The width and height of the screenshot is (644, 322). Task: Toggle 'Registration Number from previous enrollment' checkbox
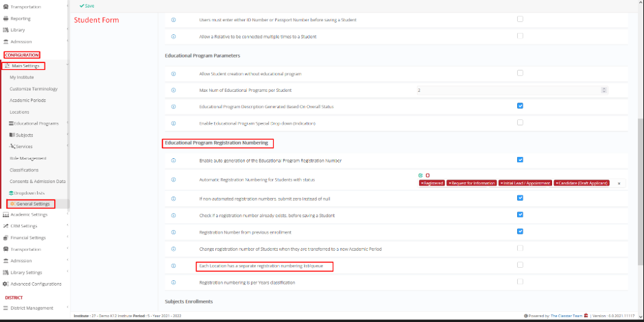[520, 232]
